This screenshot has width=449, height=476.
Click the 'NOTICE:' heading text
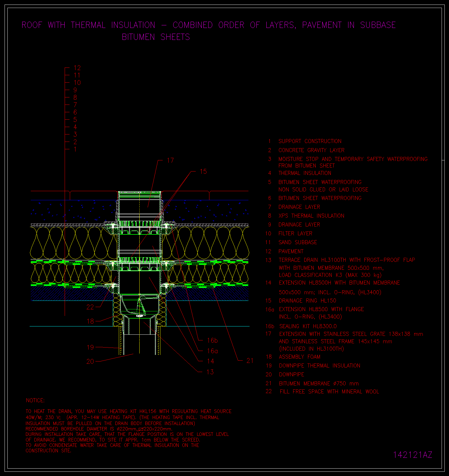coord(35,401)
